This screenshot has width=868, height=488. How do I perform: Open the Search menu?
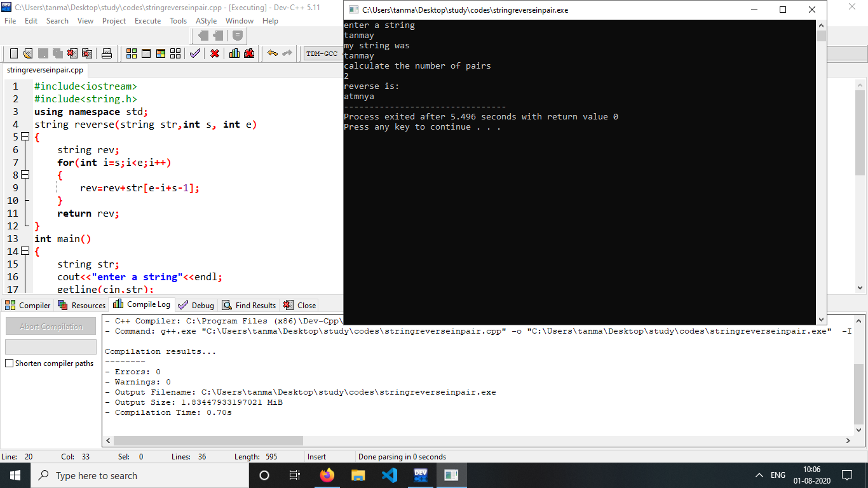(x=57, y=21)
